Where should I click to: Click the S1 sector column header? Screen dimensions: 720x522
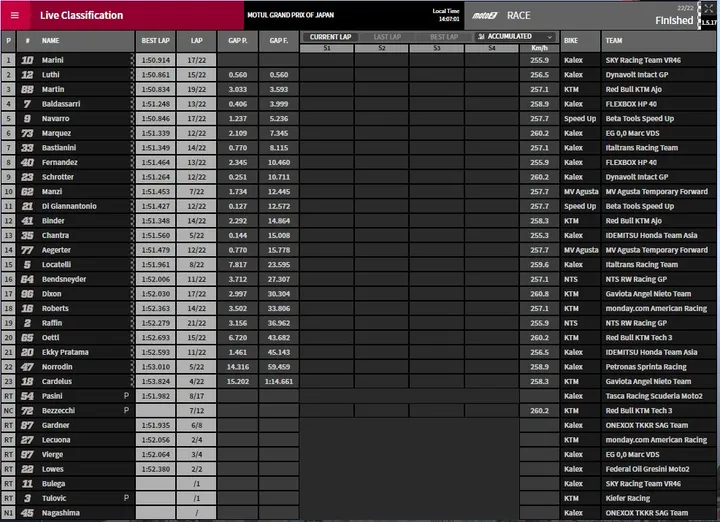pos(327,48)
